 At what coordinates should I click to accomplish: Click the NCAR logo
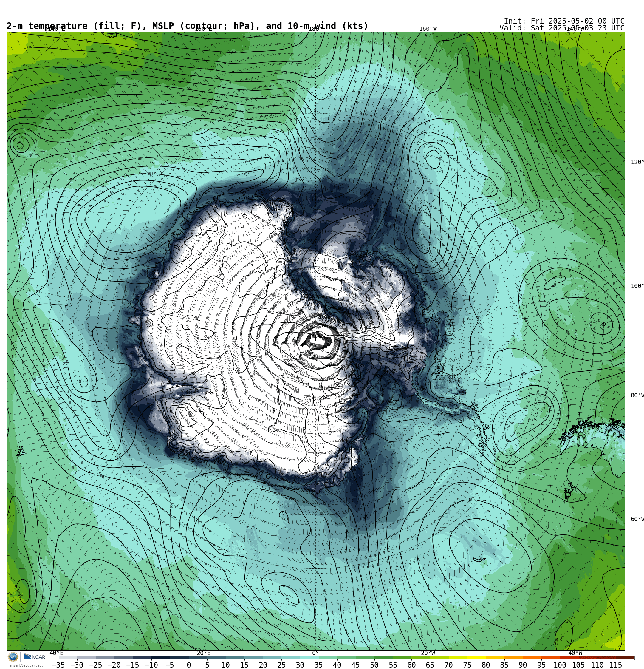(34, 657)
